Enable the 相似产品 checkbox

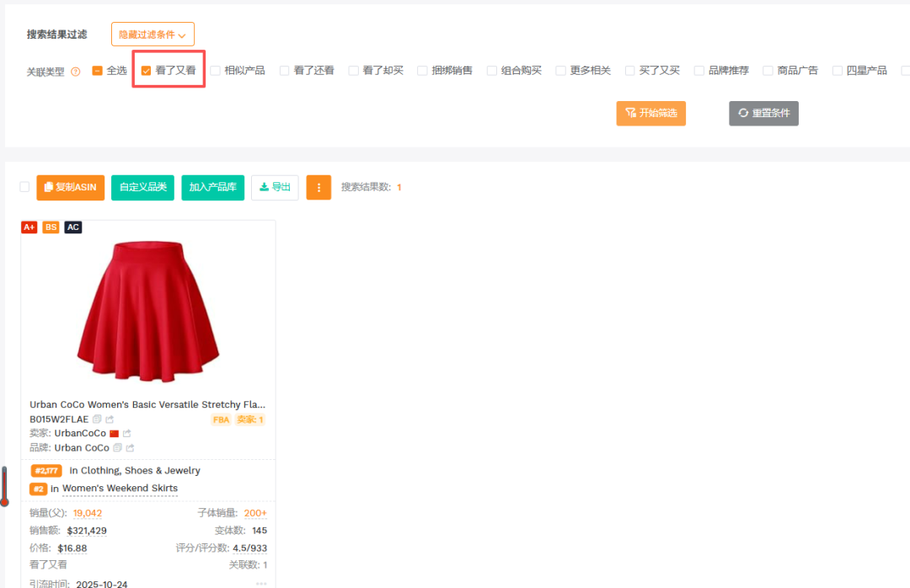[x=217, y=71]
